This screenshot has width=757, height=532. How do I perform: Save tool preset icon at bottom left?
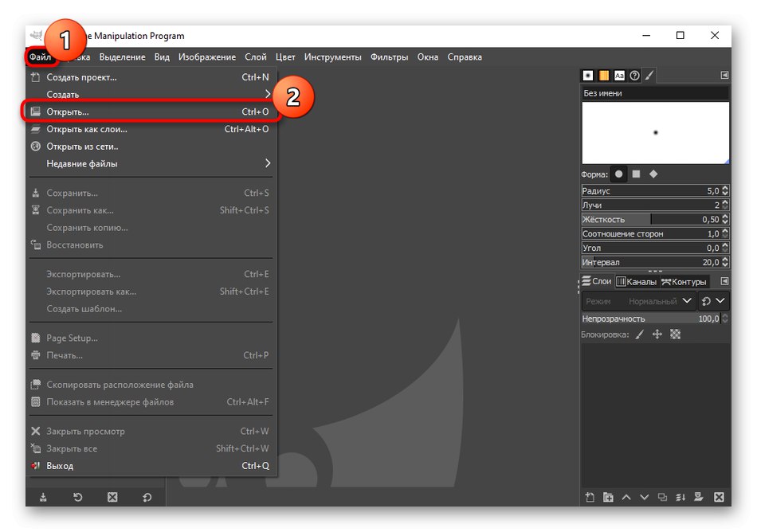click(x=43, y=497)
